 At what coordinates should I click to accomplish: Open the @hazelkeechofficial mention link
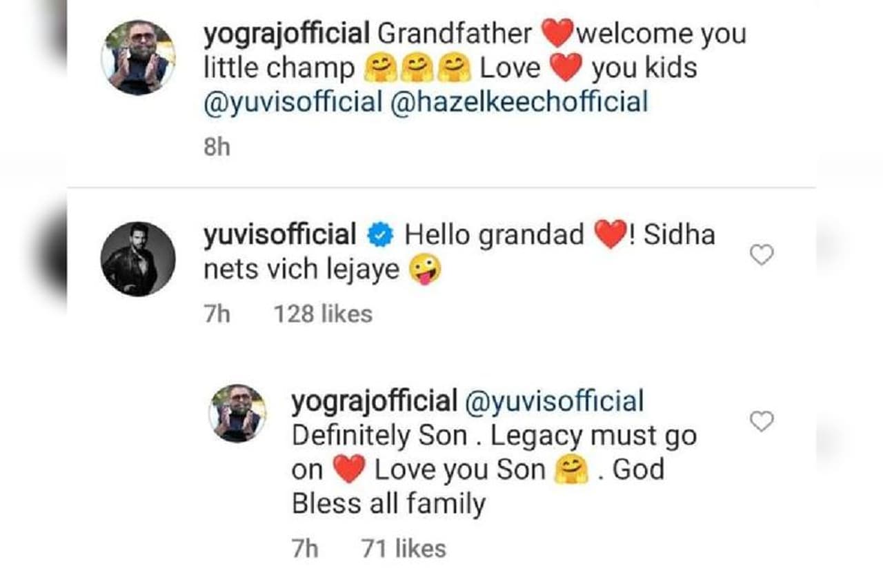(x=519, y=102)
